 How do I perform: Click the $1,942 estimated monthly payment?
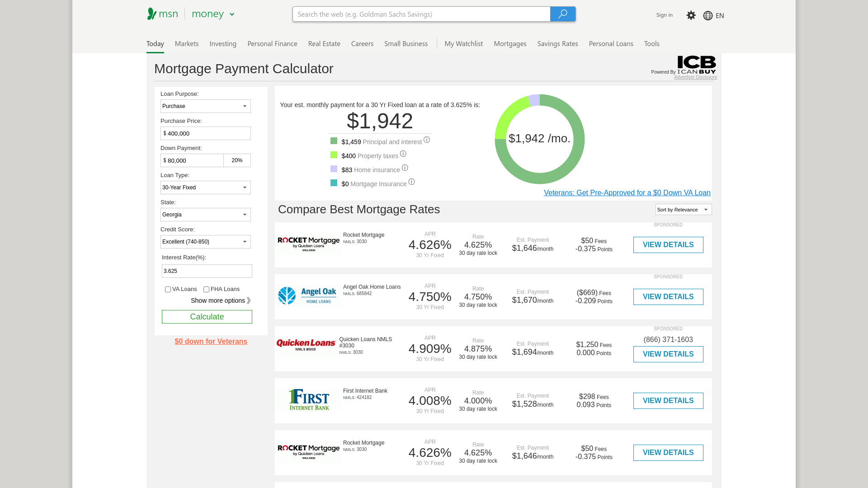click(x=380, y=121)
